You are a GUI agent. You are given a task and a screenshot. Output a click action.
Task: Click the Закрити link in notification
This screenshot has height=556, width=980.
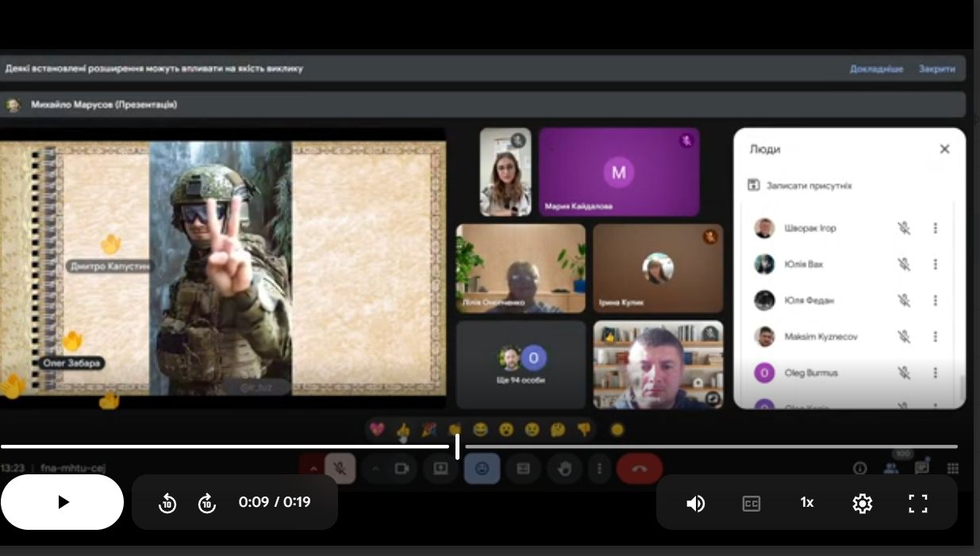coord(936,69)
